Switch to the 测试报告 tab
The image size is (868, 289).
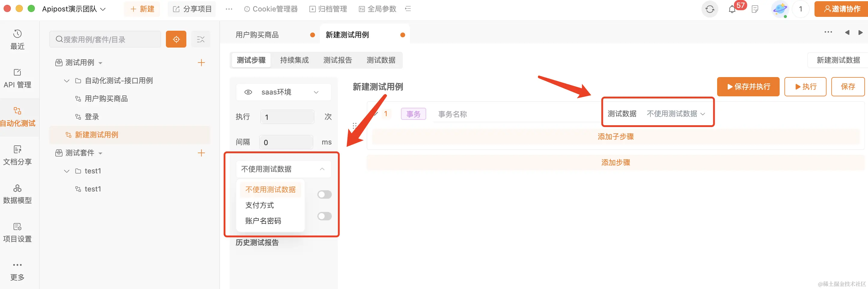click(x=337, y=60)
